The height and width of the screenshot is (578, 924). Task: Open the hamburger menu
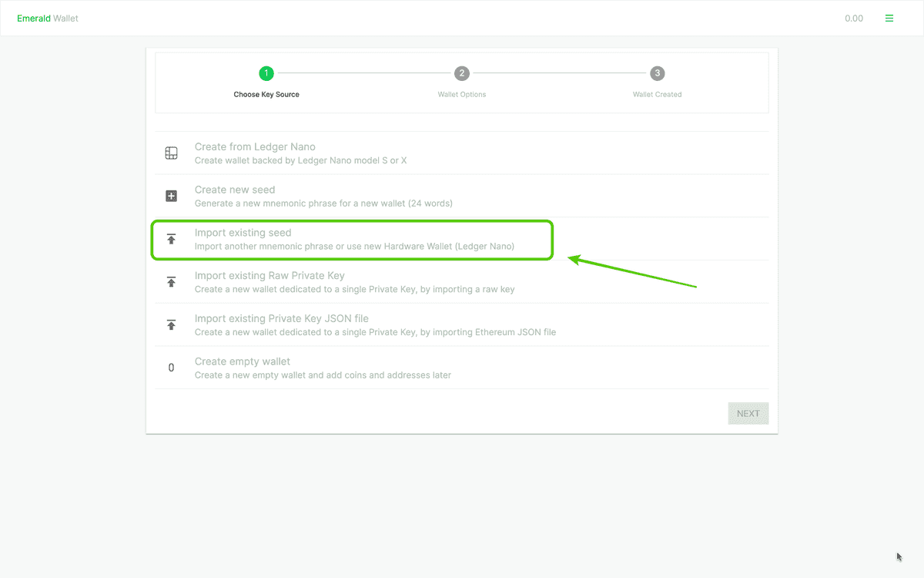(889, 17)
